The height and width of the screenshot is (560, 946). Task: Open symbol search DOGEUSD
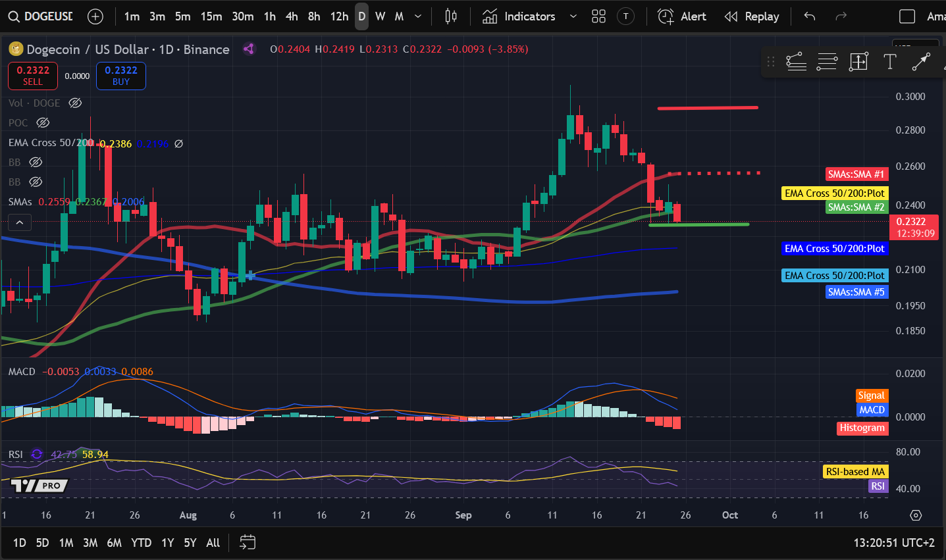[41, 16]
